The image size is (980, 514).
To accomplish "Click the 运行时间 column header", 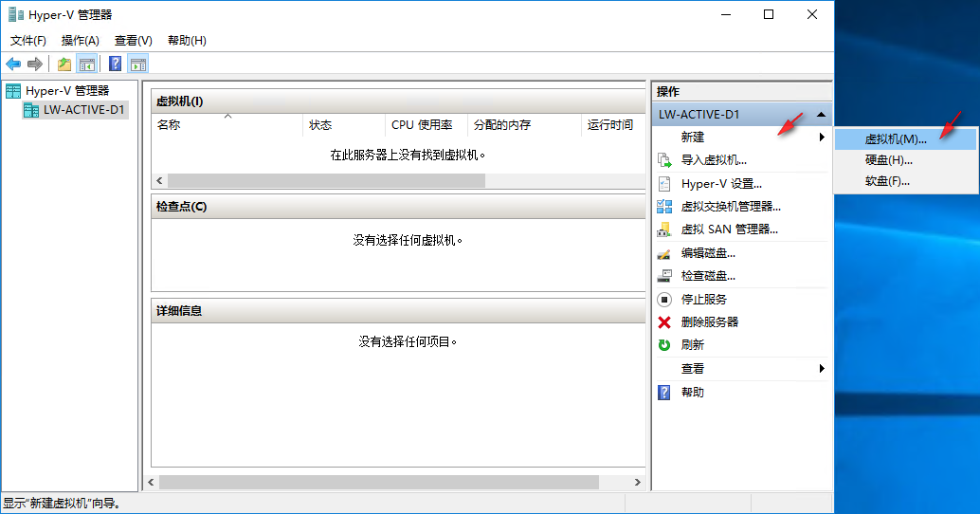I will [613, 125].
